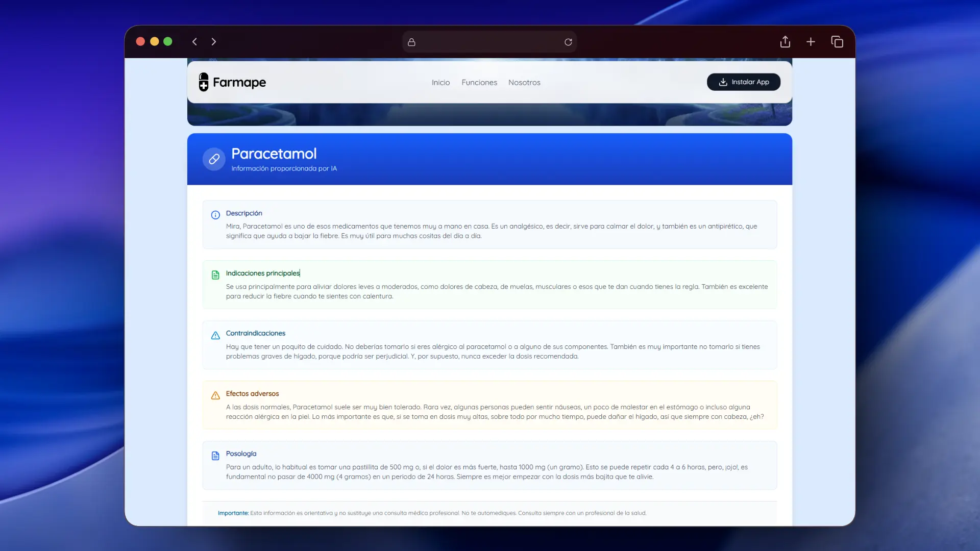Go forward with the browser forward arrow
This screenshot has height=551, width=980.
click(x=214, y=42)
